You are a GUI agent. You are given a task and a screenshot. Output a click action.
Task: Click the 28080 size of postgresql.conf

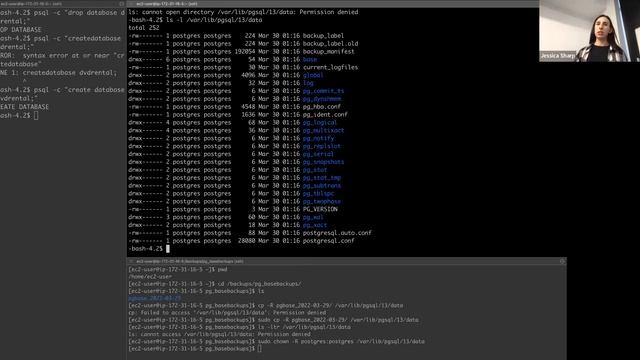(247, 241)
